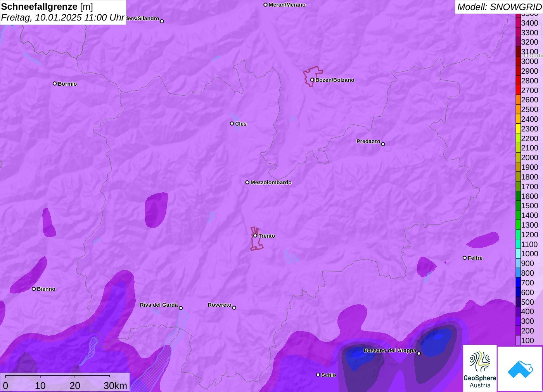Click the Bassano del Grappa label

tap(390, 350)
